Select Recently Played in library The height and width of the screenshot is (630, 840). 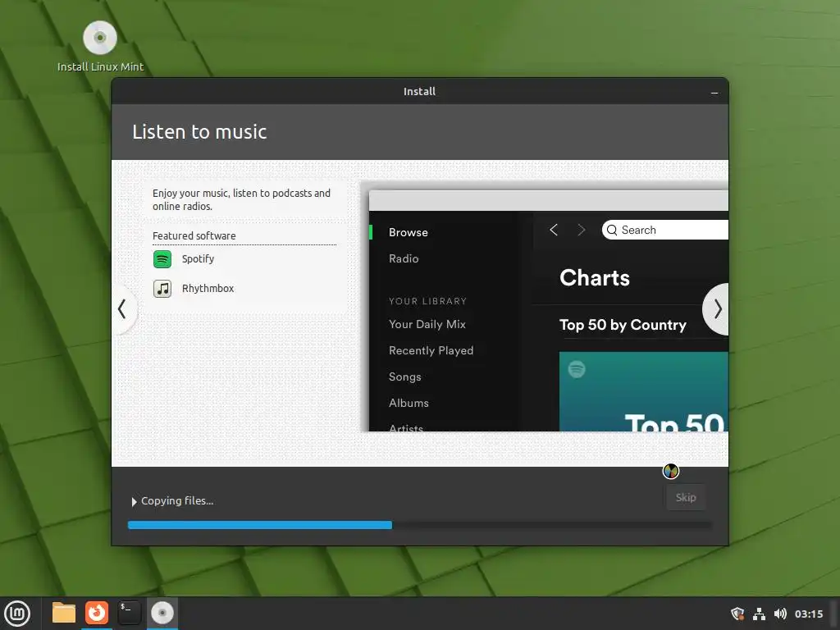[x=431, y=351]
